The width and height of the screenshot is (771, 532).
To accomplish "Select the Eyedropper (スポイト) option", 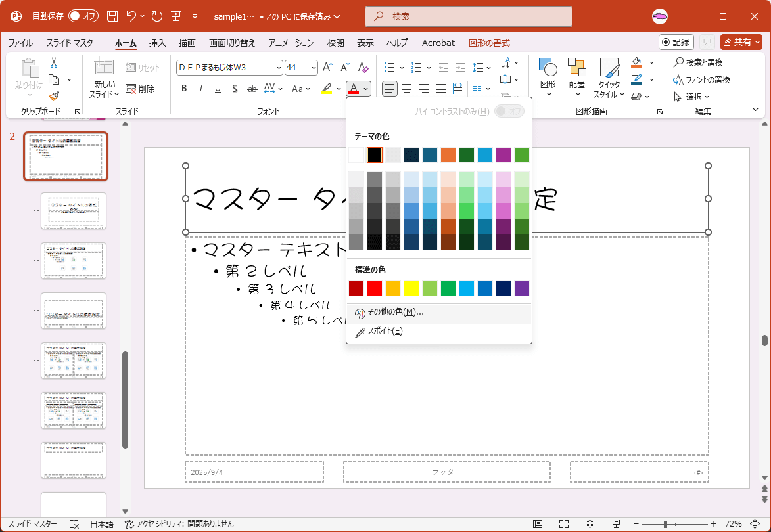I will [385, 331].
